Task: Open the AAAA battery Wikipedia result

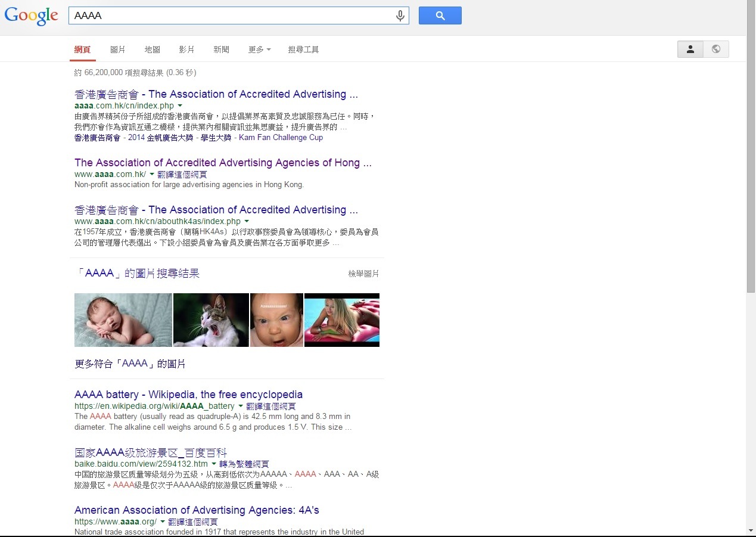Action: click(x=188, y=395)
